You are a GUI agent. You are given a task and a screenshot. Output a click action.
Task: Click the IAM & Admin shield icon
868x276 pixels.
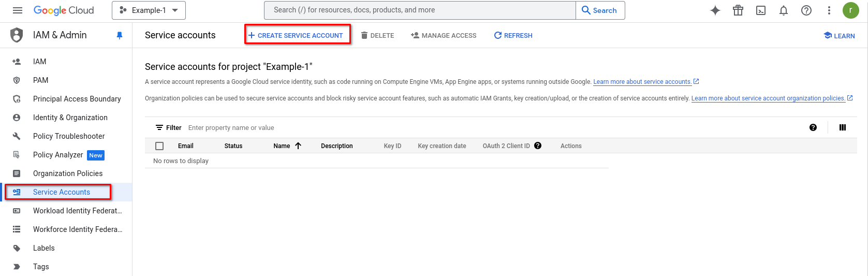[x=17, y=35]
